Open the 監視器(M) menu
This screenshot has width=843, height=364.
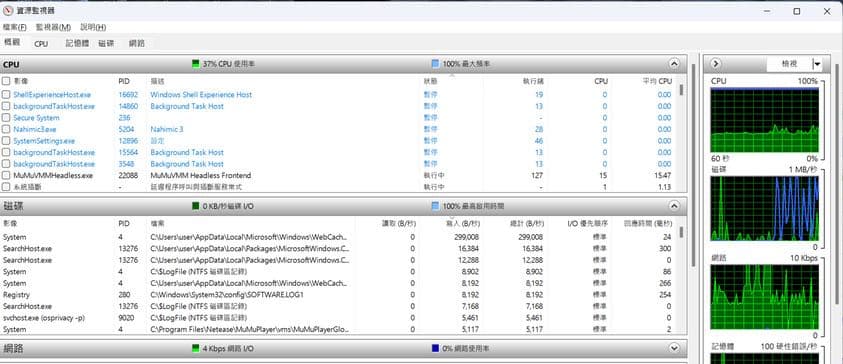pyautogui.click(x=53, y=27)
